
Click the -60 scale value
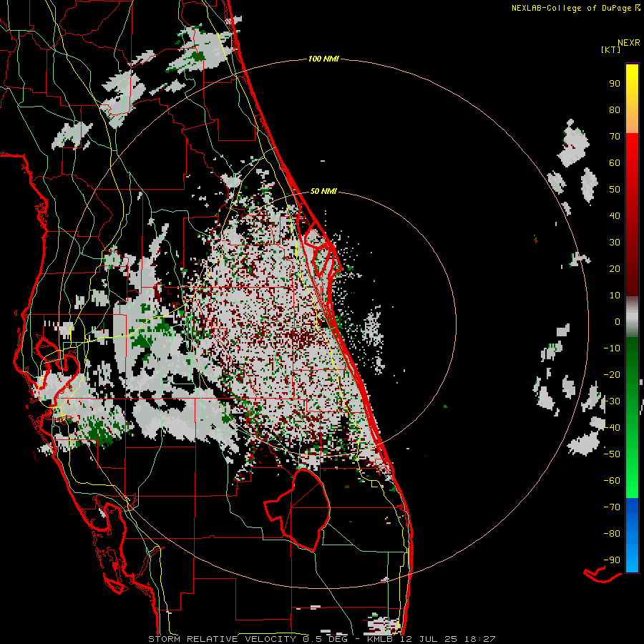(612, 481)
